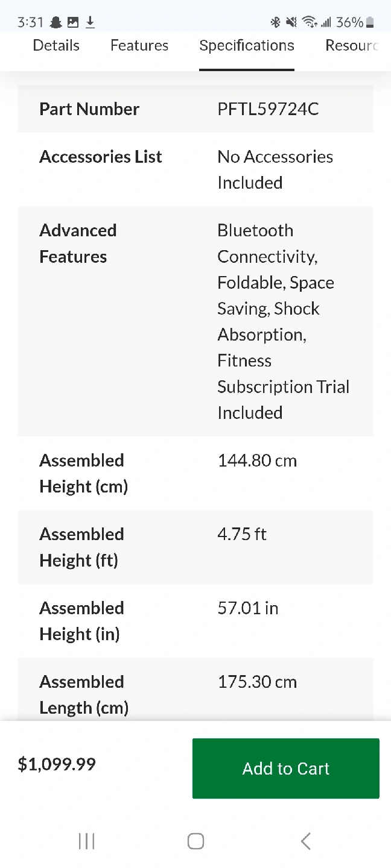Screen dimensions: 391x868
Task: Switch to the Details tab
Action: click(x=56, y=46)
